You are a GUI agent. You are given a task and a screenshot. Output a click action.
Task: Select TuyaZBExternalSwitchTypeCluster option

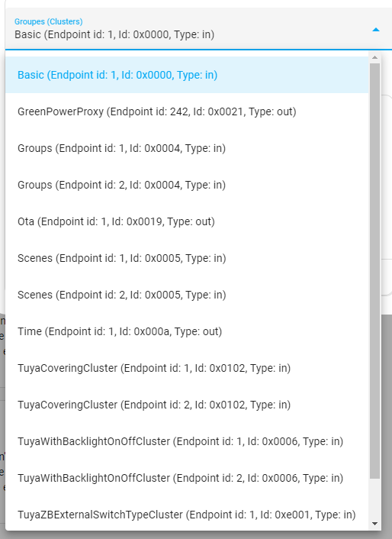[x=187, y=515]
